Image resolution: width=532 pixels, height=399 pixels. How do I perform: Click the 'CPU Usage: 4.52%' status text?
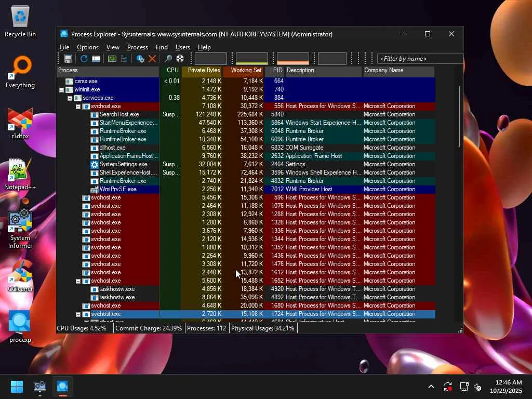(82, 328)
